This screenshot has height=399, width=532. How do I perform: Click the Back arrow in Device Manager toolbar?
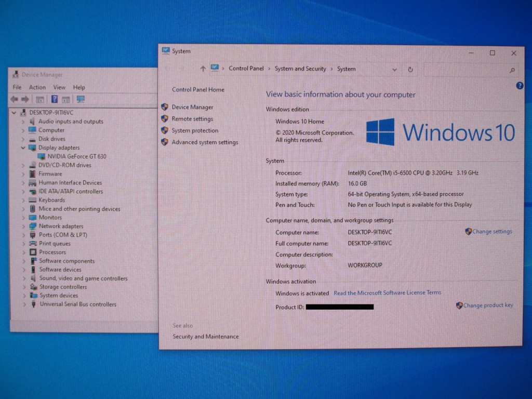point(14,99)
